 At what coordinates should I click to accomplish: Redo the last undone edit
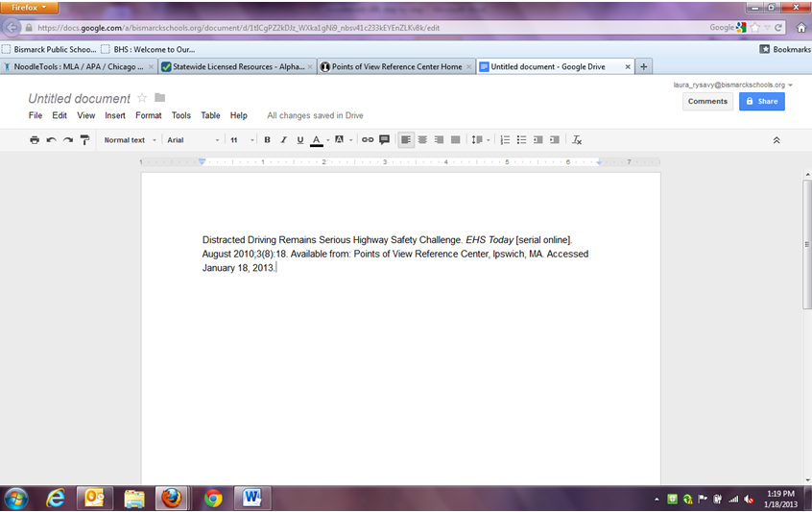(x=68, y=140)
